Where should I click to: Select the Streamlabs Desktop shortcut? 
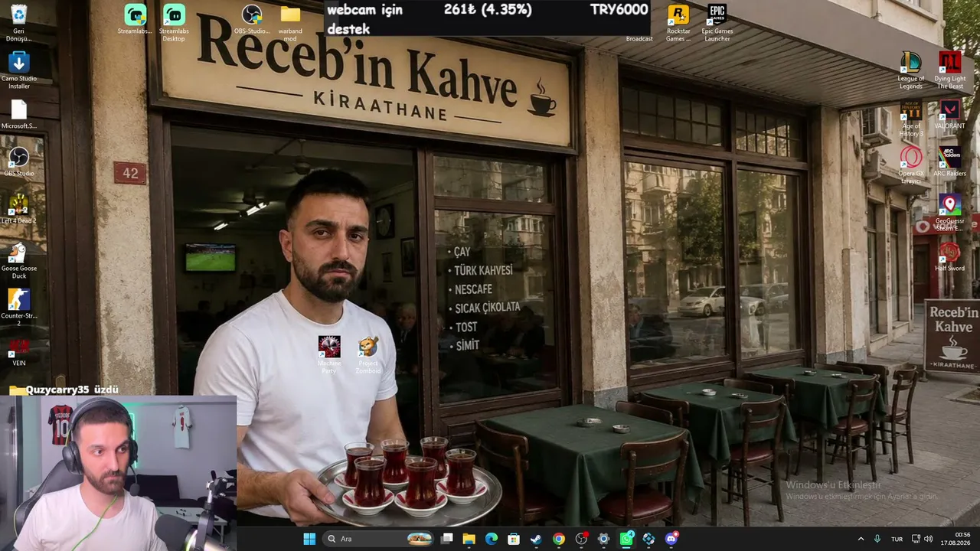174,23
